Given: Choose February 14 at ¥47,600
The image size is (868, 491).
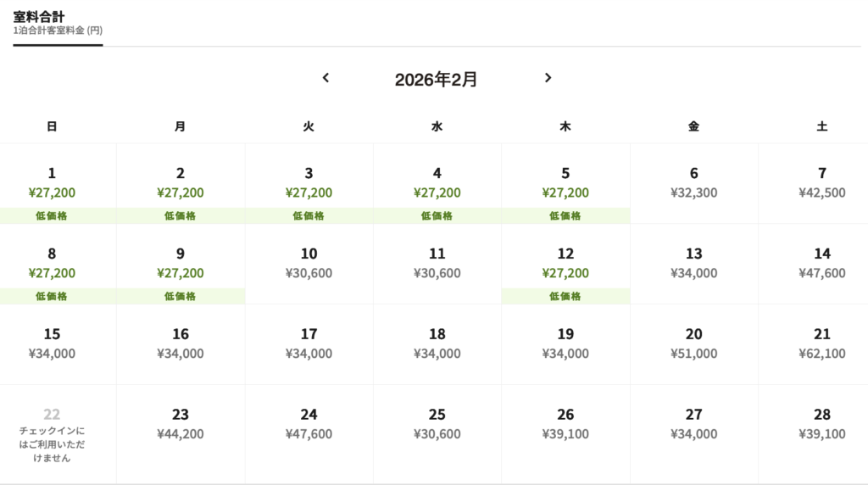Looking at the screenshot, I should (821, 264).
